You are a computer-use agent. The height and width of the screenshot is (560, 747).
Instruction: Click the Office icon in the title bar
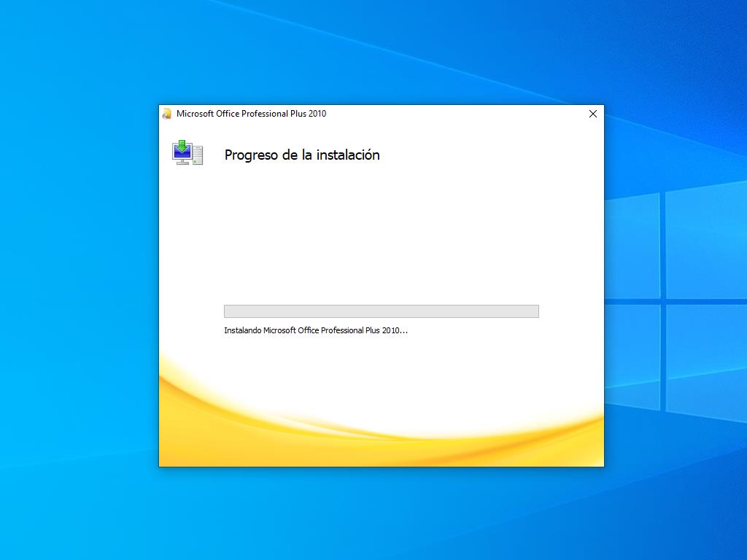click(167, 114)
